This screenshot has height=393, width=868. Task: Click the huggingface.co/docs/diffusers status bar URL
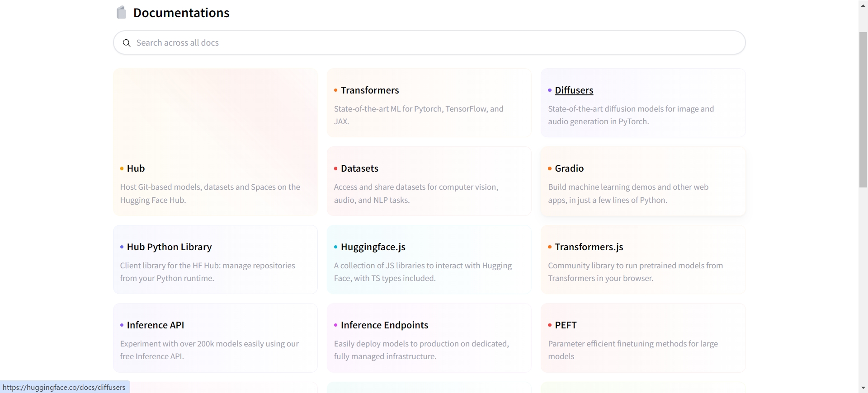click(x=64, y=387)
